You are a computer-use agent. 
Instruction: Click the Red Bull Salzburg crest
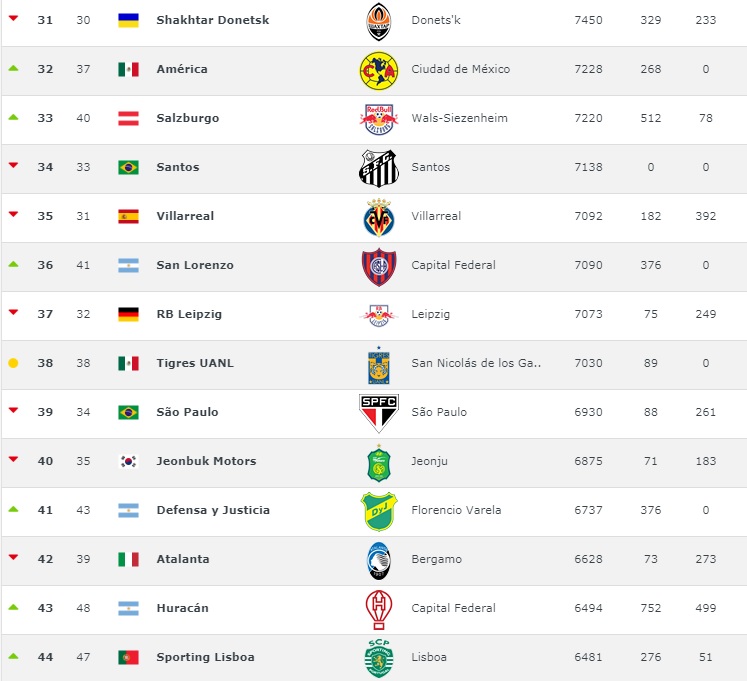coord(379,119)
